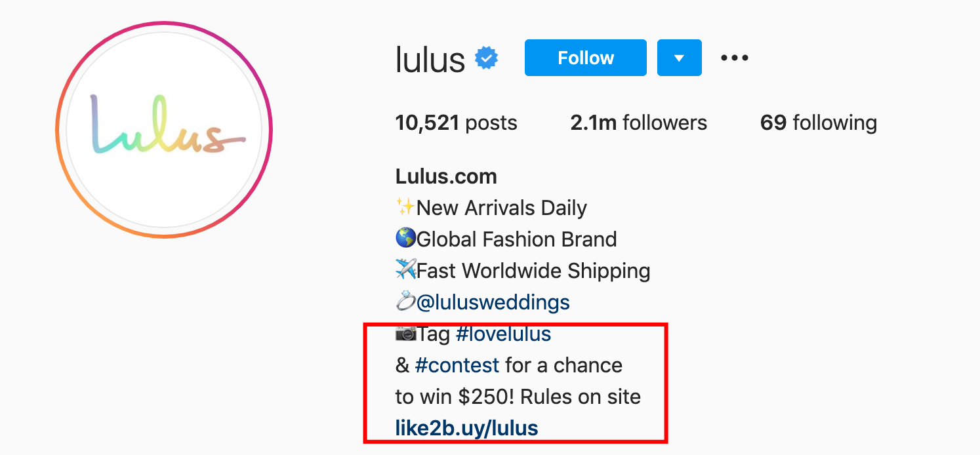This screenshot has width=980, height=455.
Task: View the 10,521 posts count
Action: (x=456, y=123)
